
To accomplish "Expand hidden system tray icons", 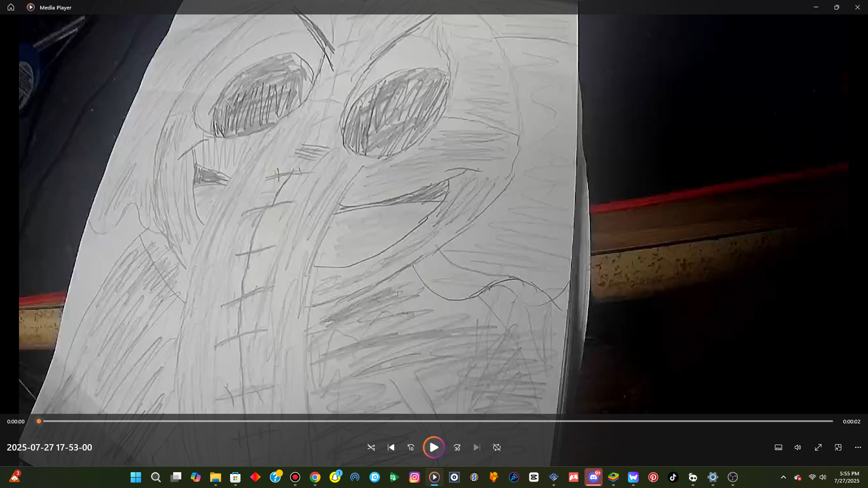I will pos(783,477).
